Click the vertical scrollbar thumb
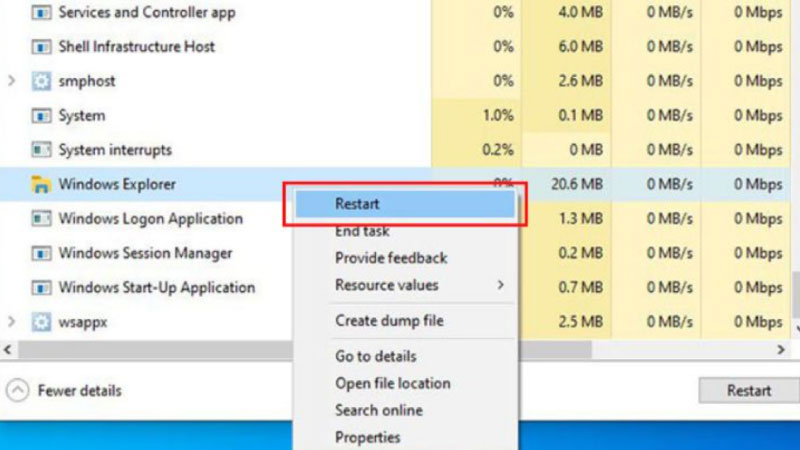800x450 pixels. (x=795, y=294)
